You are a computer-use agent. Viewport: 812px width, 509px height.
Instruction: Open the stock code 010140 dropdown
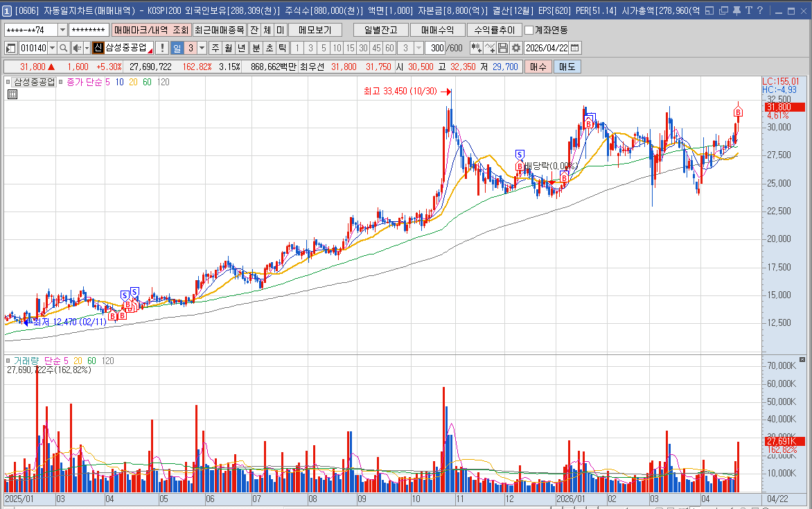(x=53, y=48)
